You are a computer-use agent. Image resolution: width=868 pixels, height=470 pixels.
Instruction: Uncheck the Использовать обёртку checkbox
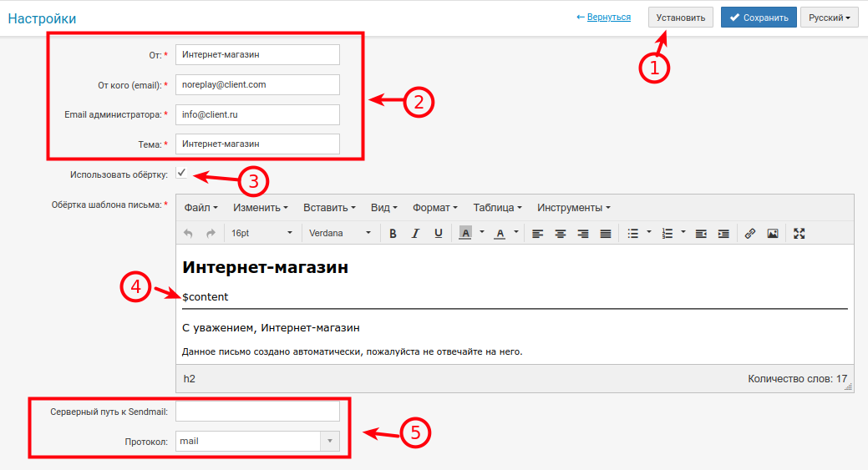tap(181, 173)
